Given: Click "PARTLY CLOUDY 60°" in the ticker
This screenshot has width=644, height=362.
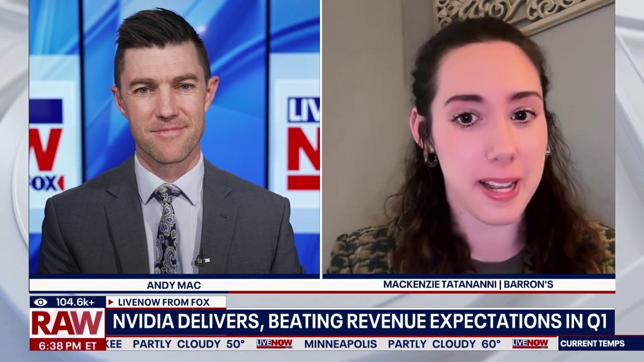Looking at the screenshot, I should [444, 344].
